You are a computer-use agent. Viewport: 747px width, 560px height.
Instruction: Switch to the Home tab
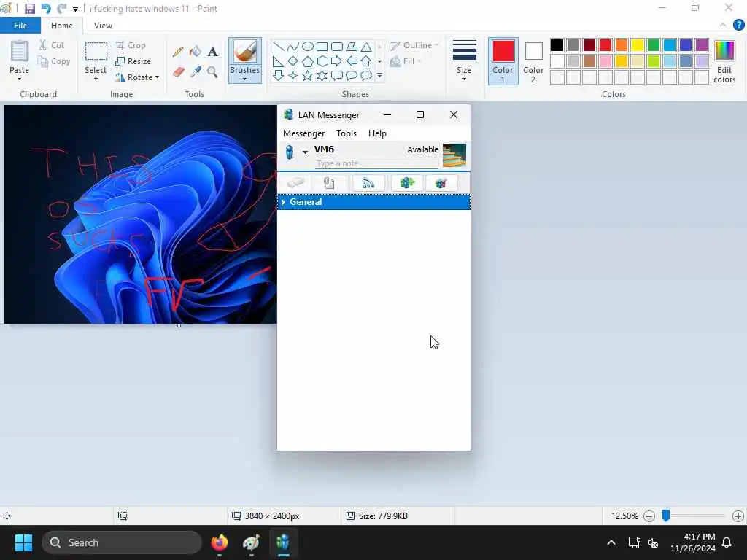click(x=62, y=26)
